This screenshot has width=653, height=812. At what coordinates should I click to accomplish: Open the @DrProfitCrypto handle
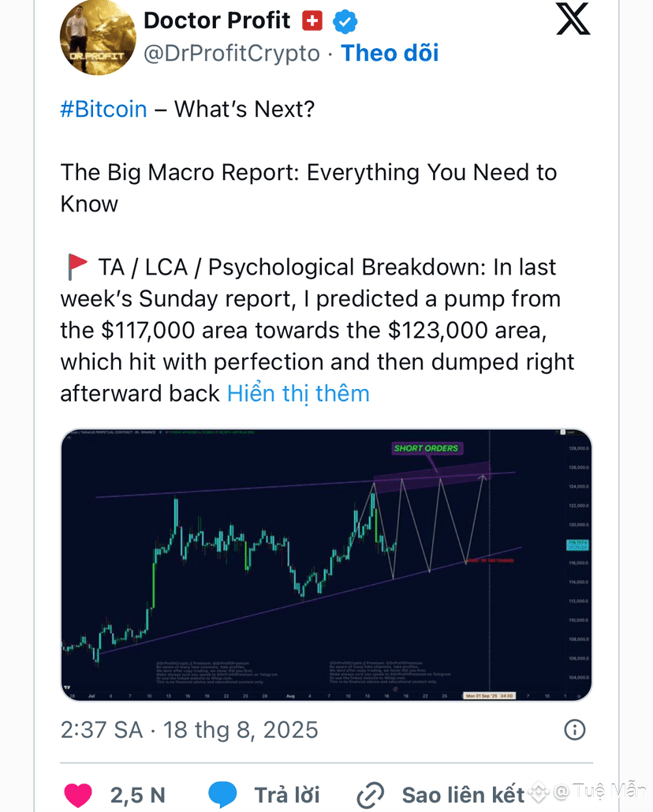[x=232, y=54]
